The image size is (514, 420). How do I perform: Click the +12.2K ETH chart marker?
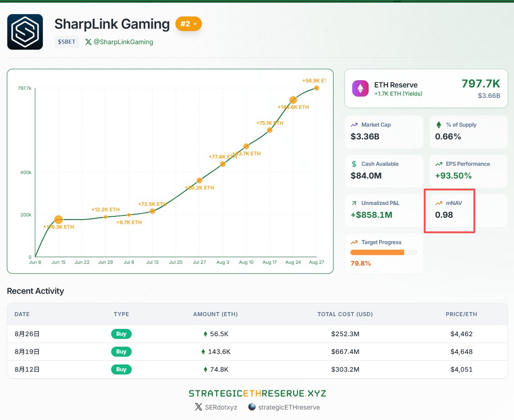pyautogui.click(x=106, y=217)
